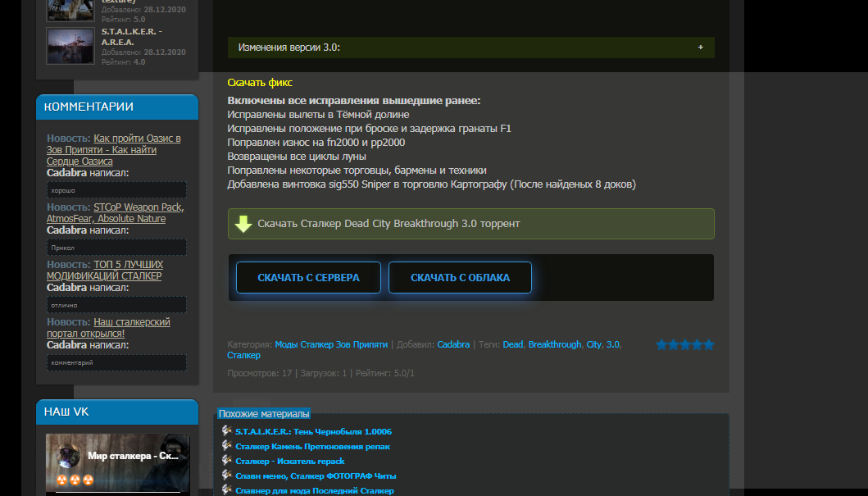Image resolution: width=868 pixels, height=496 pixels.
Task: Click the КОММЕНТАРИИ section header
Action: 117,107
